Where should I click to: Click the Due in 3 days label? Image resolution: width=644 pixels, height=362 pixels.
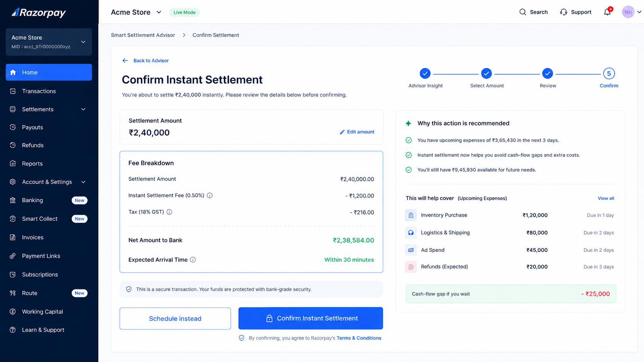(x=599, y=267)
